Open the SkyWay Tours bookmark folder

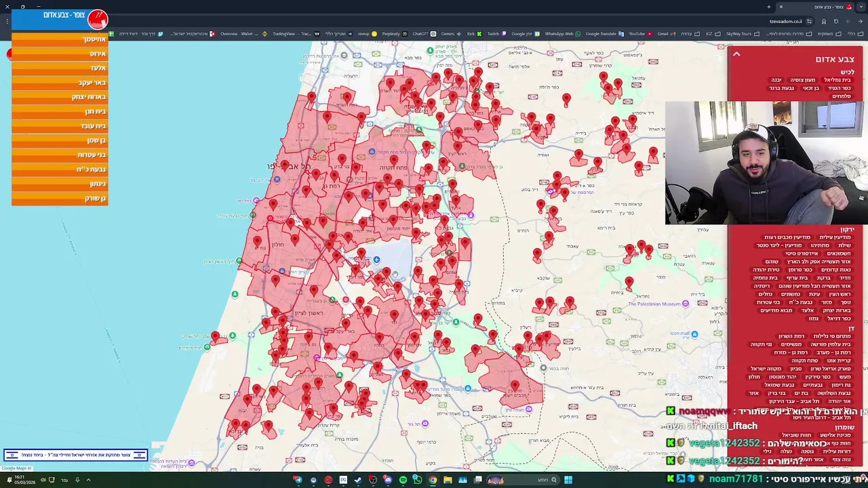742,34
